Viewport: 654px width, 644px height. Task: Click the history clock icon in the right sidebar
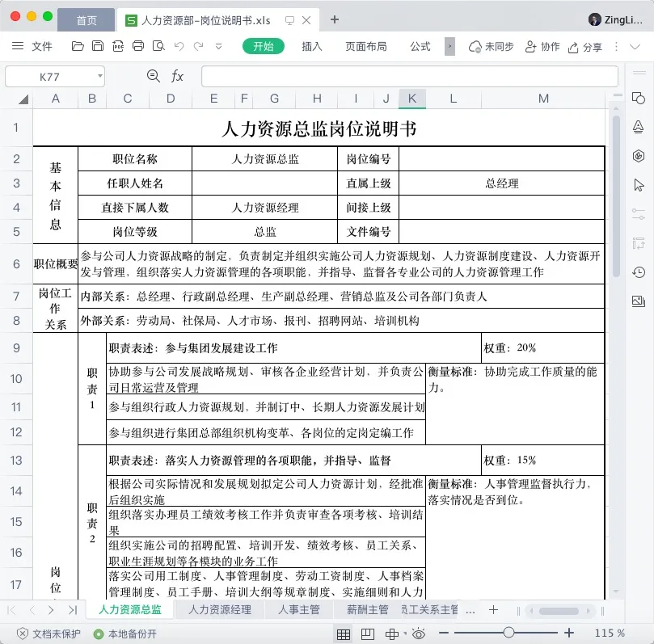click(638, 272)
